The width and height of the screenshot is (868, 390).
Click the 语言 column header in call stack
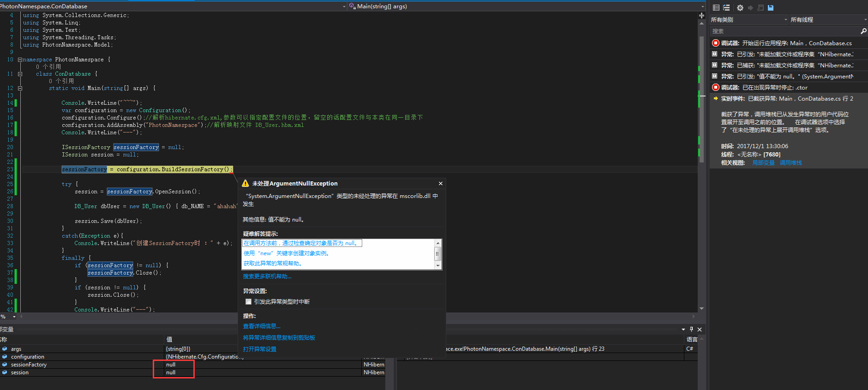(692, 339)
